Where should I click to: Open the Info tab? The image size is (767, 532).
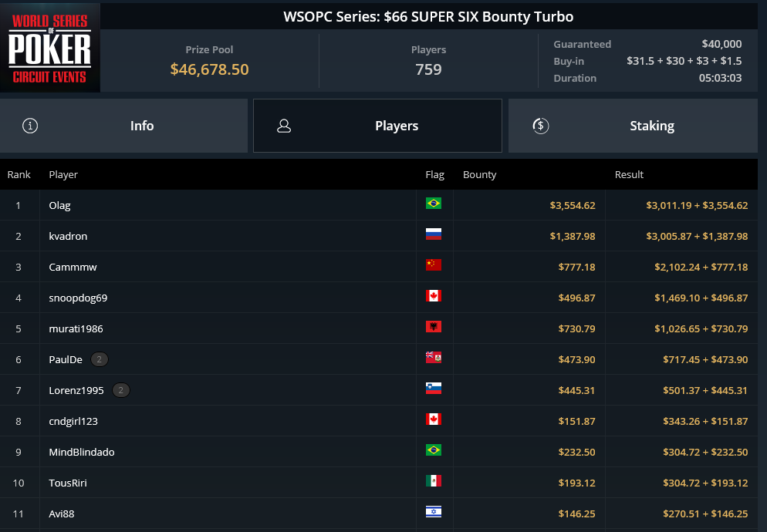coord(123,126)
